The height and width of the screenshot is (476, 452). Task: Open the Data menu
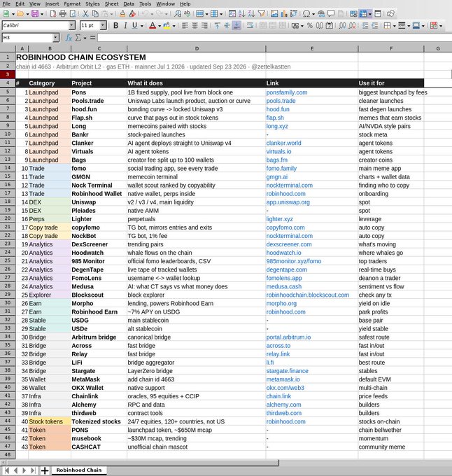coord(129,3)
